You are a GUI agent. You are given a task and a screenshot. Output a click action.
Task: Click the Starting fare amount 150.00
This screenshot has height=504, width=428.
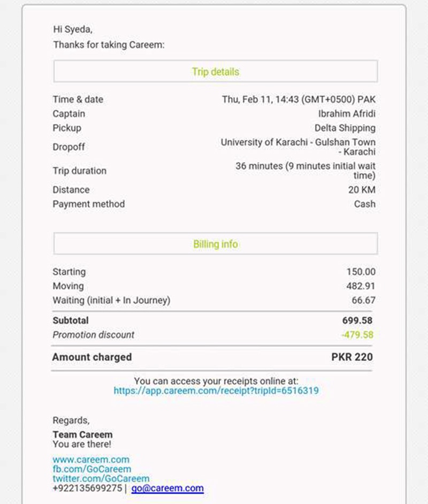[361, 272]
